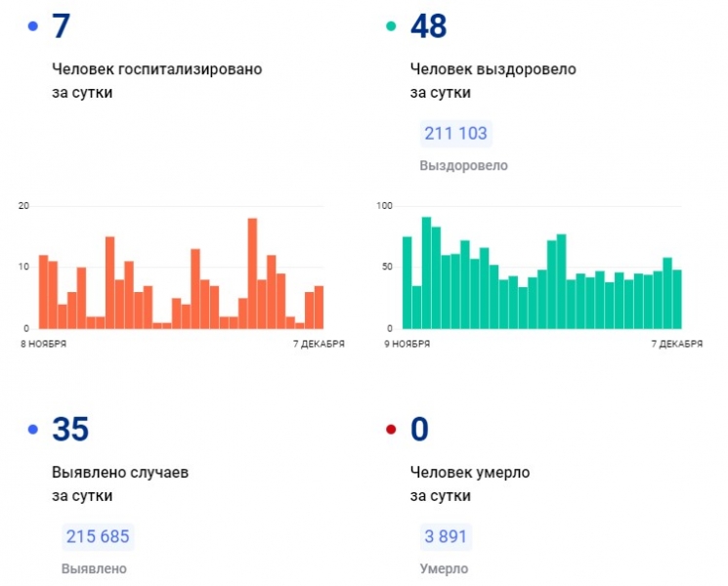Image resolution: width=728 pixels, height=586 pixels.
Task: Click the large number 48 heading
Action: [x=429, y=26]
